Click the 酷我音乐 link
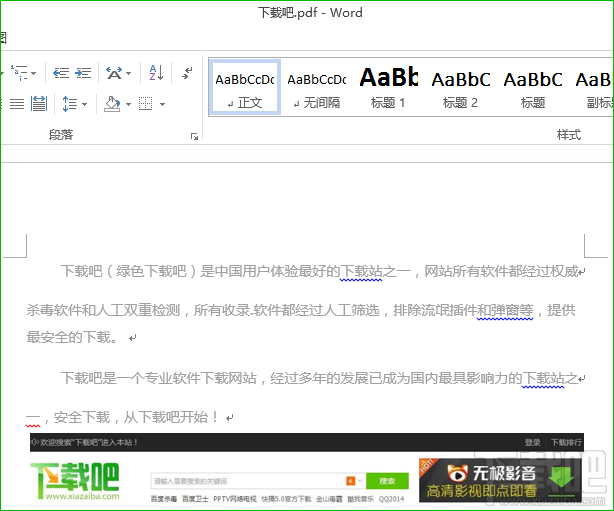This screenshot has height=511, width=614. click(x=361, y=499)
